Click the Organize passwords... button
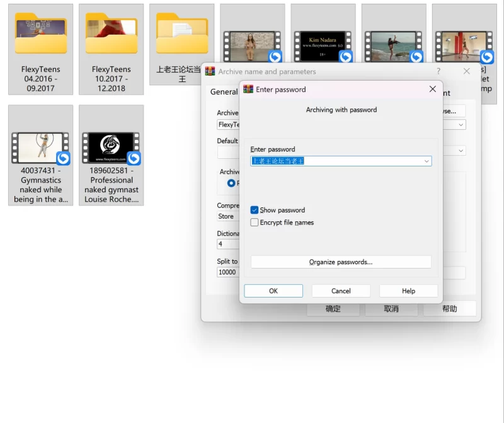Screen dimensions: 504x423 click(341, 262)
